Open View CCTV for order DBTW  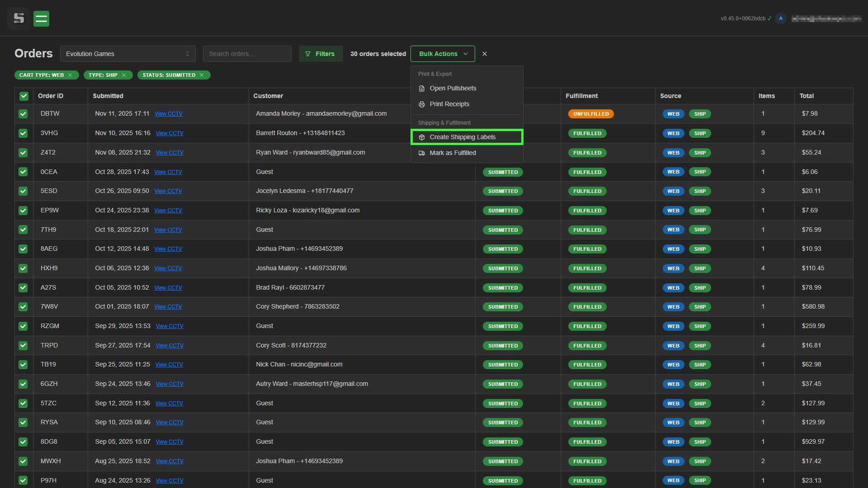(169, 114)
